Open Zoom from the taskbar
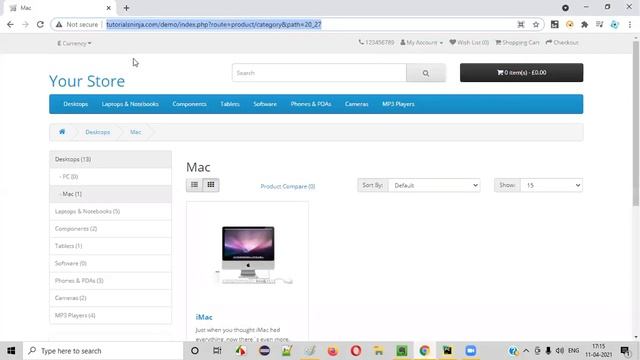Viewport: 640px width, 360px height. click(x=471, y=351)
